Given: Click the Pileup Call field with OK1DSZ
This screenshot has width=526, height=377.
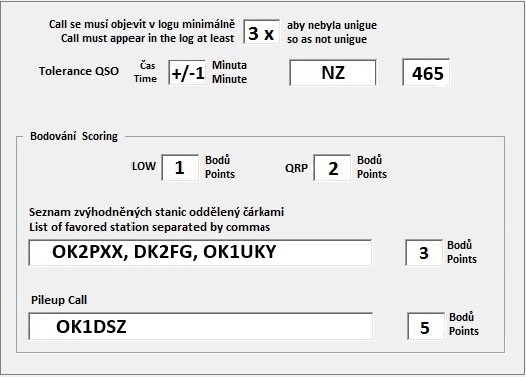Looking at the screenshot, I should click(x=201, y=326).
